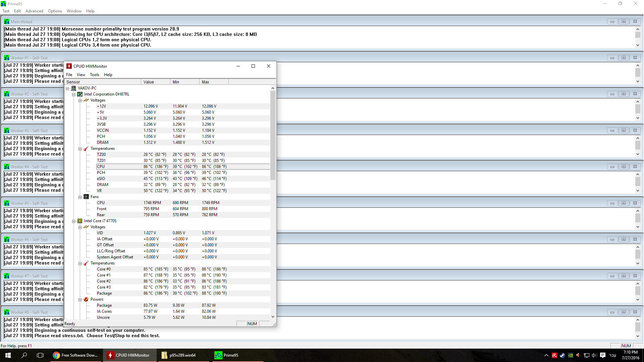This screenshot has width=644, height=362.
Task: Open p95v289.win64 folder taskbar item
Action: [184, 355]
